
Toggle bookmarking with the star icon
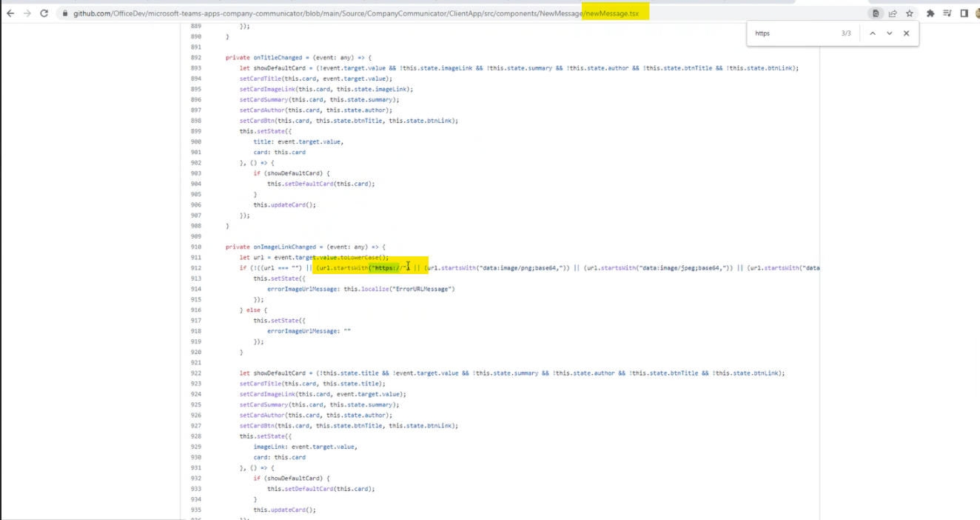(x=909, y=13)
